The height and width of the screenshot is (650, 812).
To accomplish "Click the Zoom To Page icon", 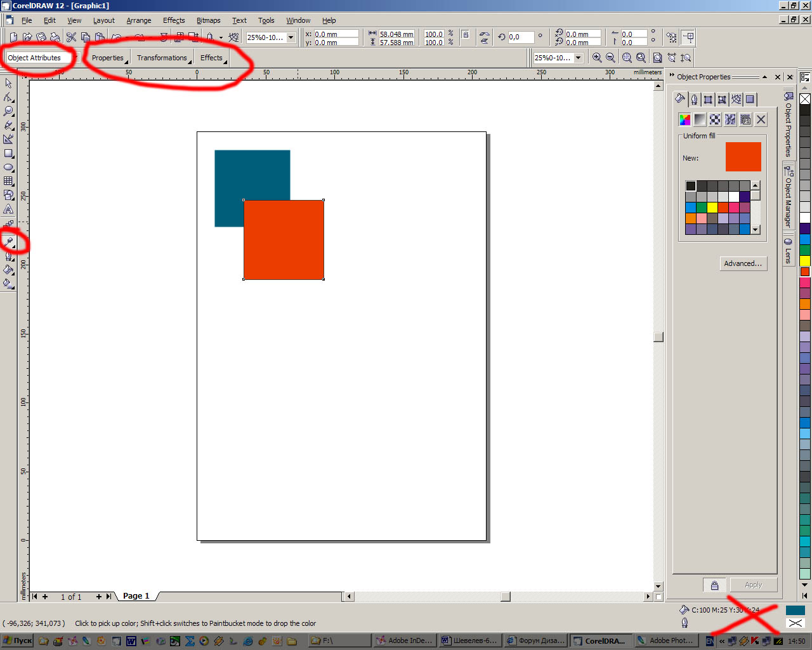I will coord(657,58).
